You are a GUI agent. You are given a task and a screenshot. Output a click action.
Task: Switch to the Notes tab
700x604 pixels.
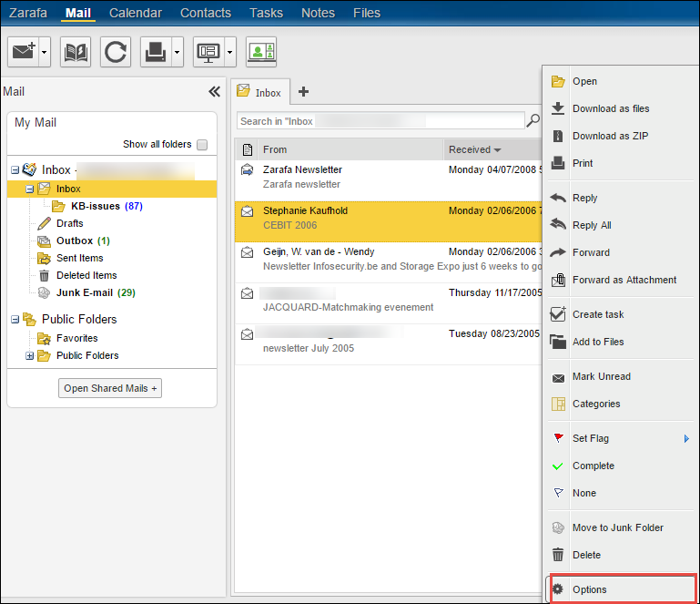click(318, 13)
